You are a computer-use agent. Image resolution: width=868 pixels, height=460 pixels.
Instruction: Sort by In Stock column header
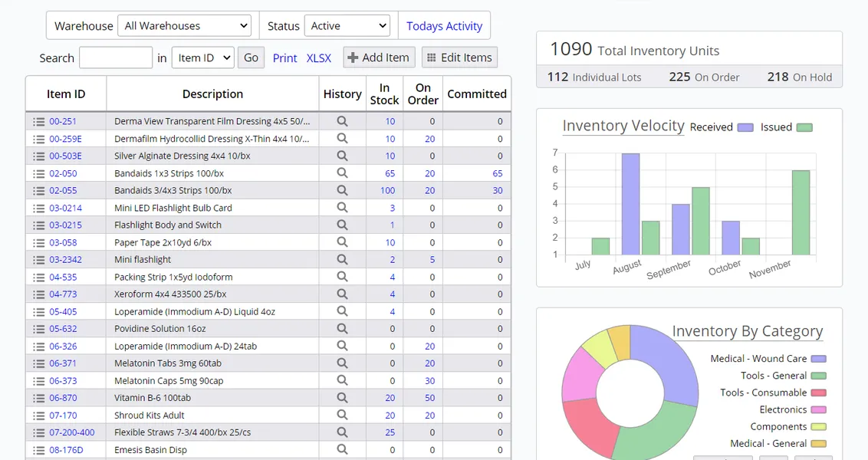click(384, 94)
